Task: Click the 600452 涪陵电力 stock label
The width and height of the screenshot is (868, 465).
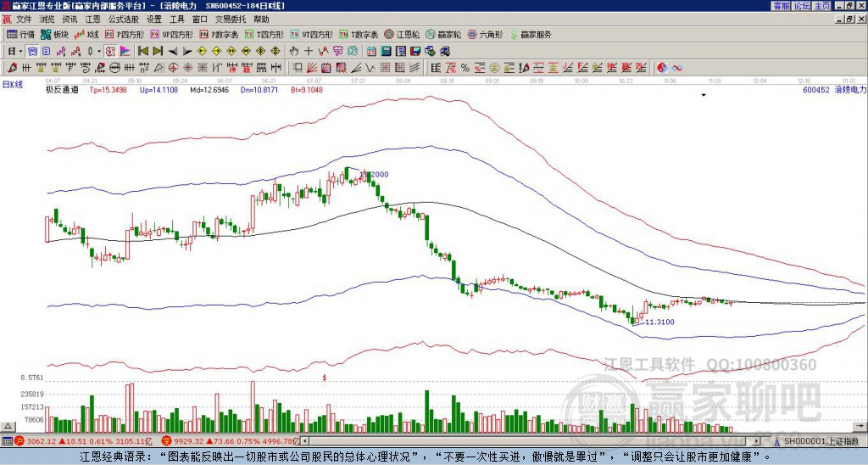Action: click(x=835, y=89)
